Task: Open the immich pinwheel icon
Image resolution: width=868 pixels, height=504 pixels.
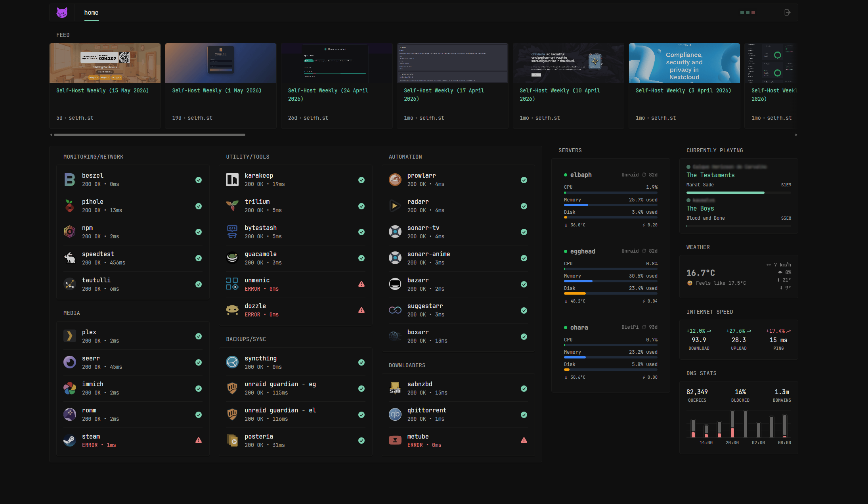Action: pos(70,388)
